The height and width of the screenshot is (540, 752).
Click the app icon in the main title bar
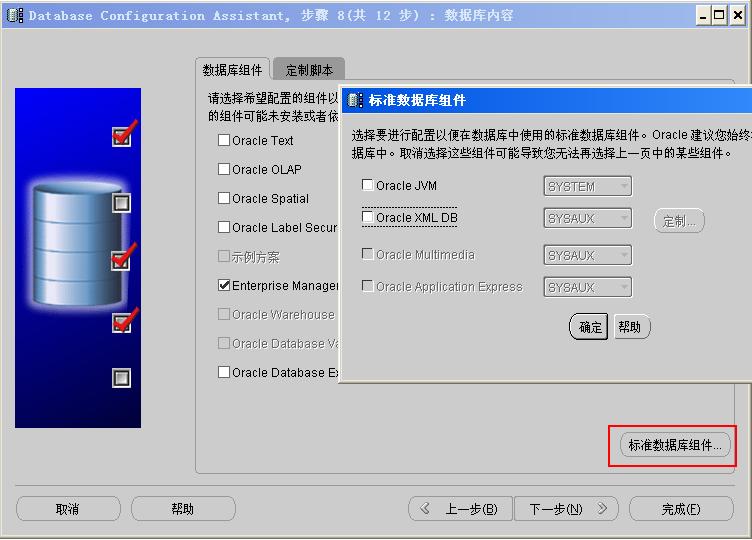15,15
